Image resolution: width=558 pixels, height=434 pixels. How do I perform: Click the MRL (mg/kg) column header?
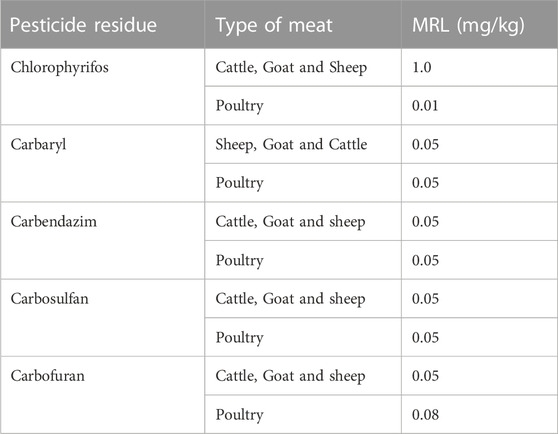click(x=479, y=24)
